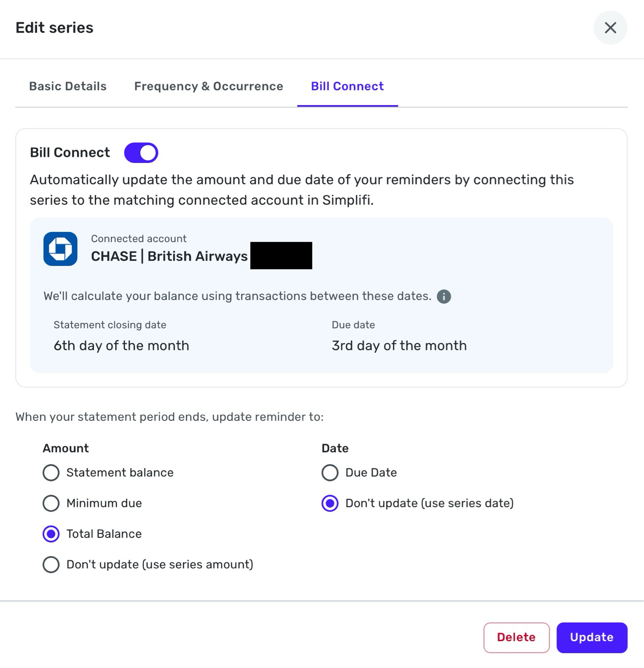This screenshot has height=668, width=644.
Task: Click the Bill Connect tab
Action: tap(347, 86)
